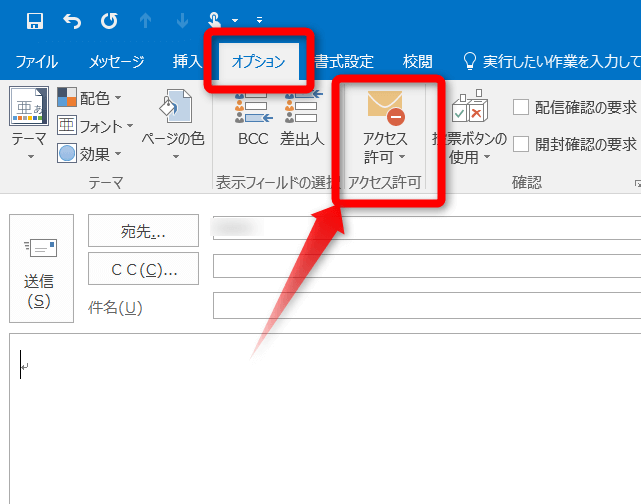
Task: Switch to the 挿入 tab
Action: 187,61
